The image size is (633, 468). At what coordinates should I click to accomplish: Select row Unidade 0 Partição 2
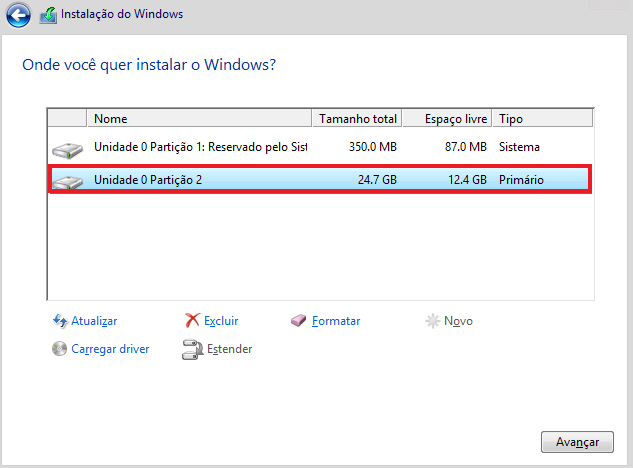click(x=320, y=179)
